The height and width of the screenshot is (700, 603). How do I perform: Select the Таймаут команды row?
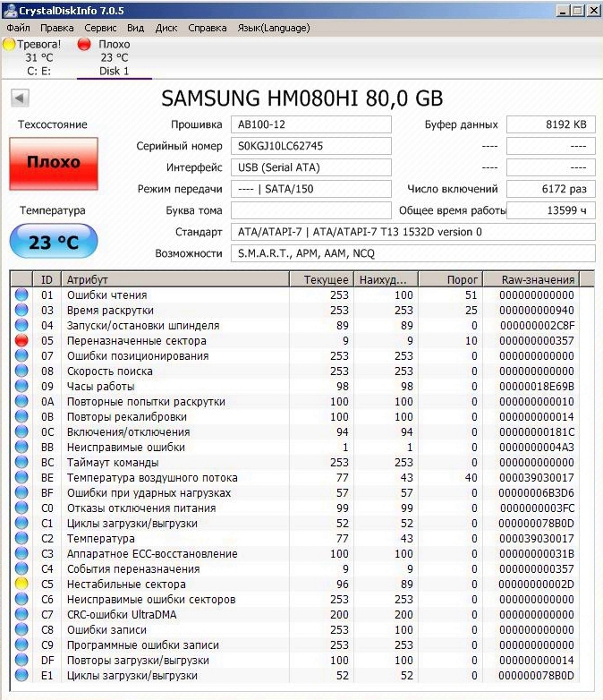(x=294, y=462)
